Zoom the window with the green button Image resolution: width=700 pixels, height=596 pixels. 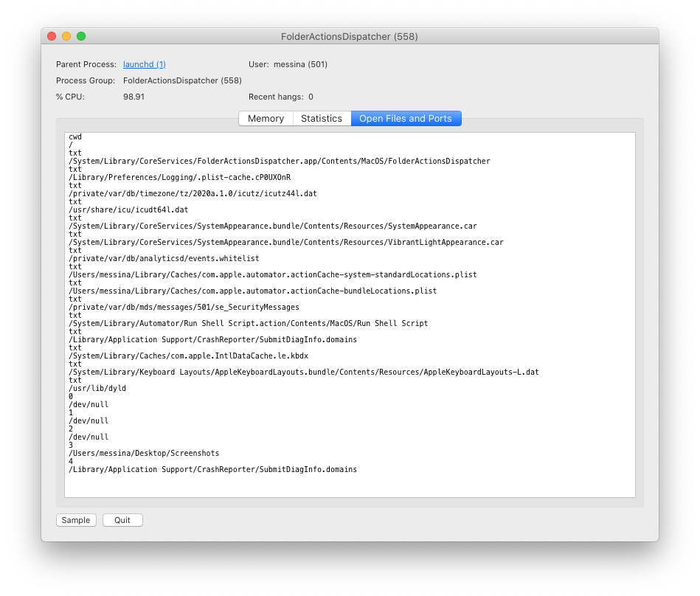tap(81, 36)
